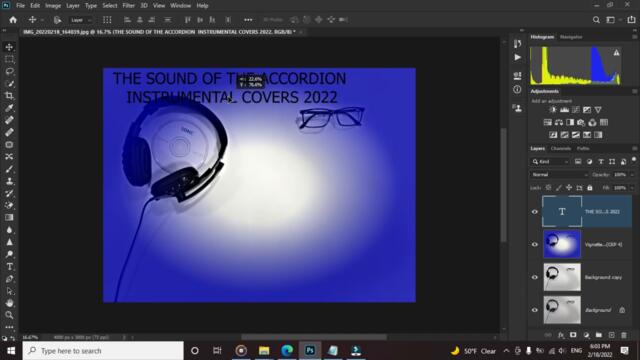Select the Rectangular Marquee tool

point(9,59)
